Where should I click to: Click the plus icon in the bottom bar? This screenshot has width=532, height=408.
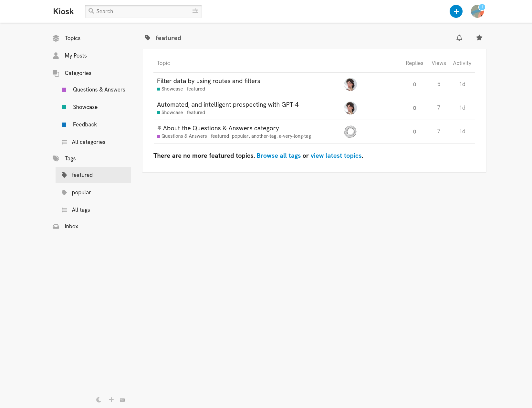111,400
